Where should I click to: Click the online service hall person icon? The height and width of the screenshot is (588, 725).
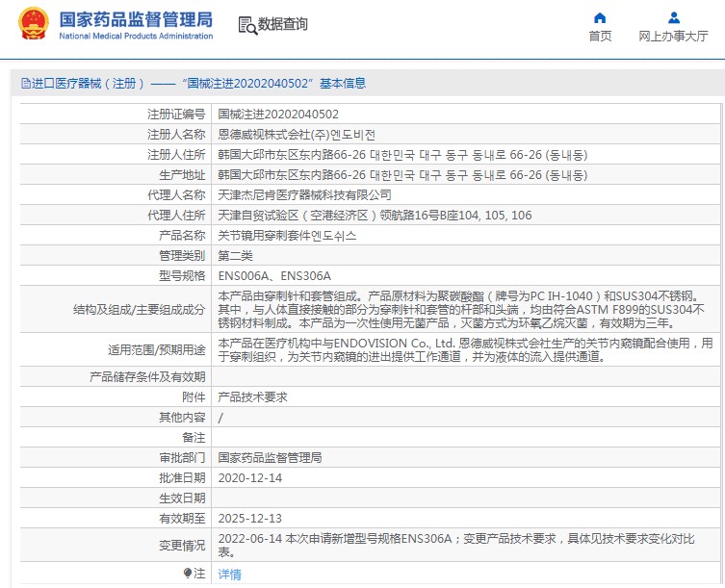674,18
